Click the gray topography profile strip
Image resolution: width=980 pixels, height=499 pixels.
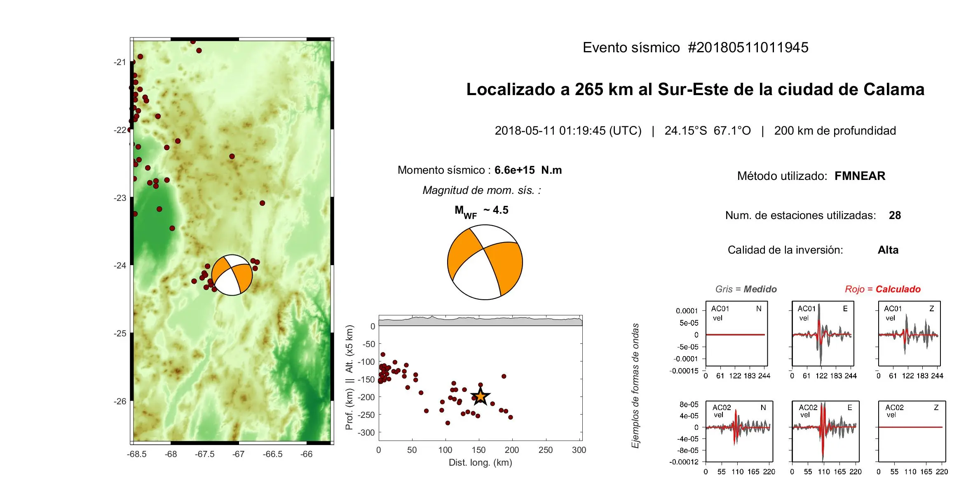coord(481,321)
